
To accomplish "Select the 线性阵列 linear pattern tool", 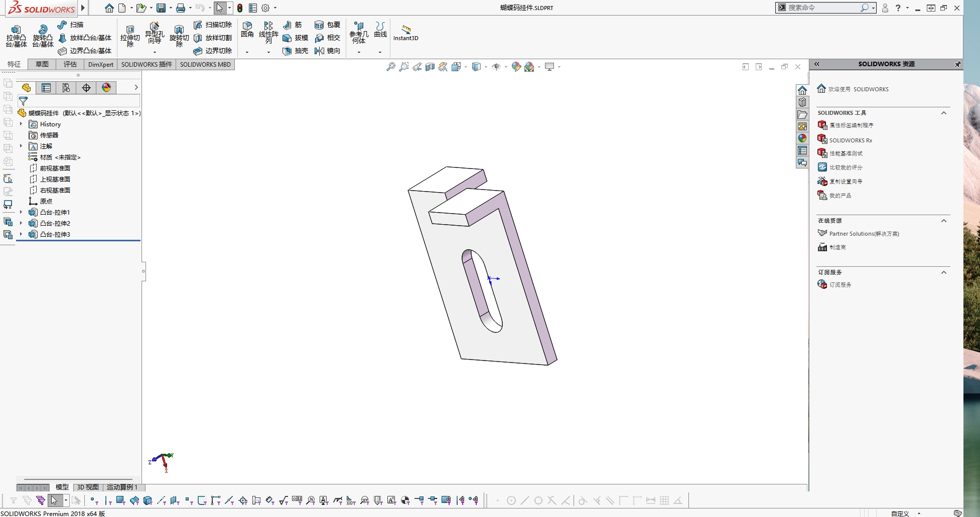I will click(268, 33).
